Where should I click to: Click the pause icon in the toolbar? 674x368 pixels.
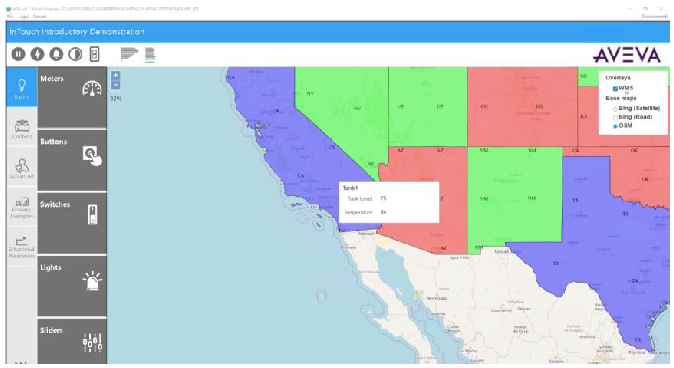[x=18, y=54]
